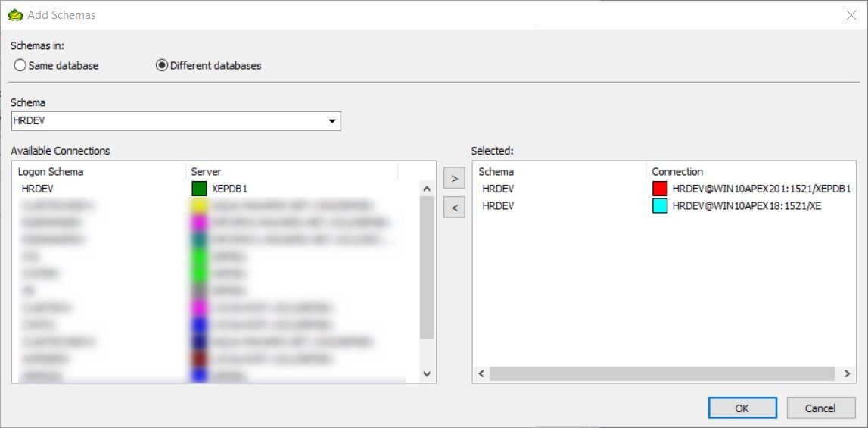Click the Cancel button

820,408
